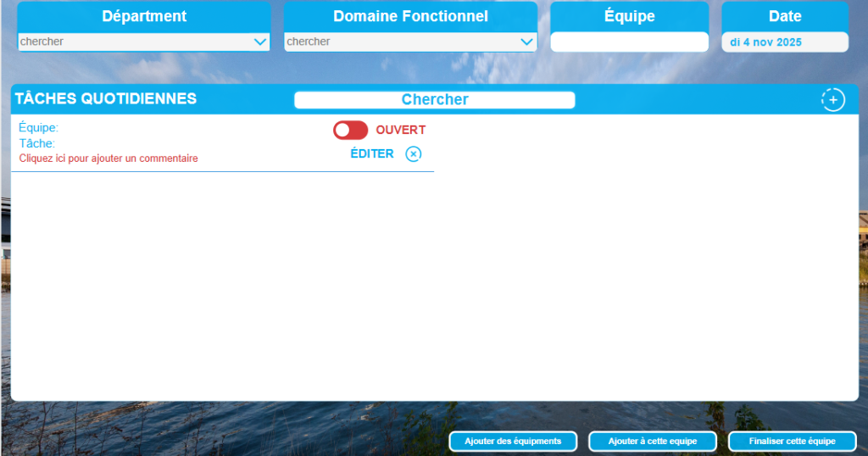Click the Tâche: label in task row
The height and width of the screenshot is (456, 868).
pos(37,143)
